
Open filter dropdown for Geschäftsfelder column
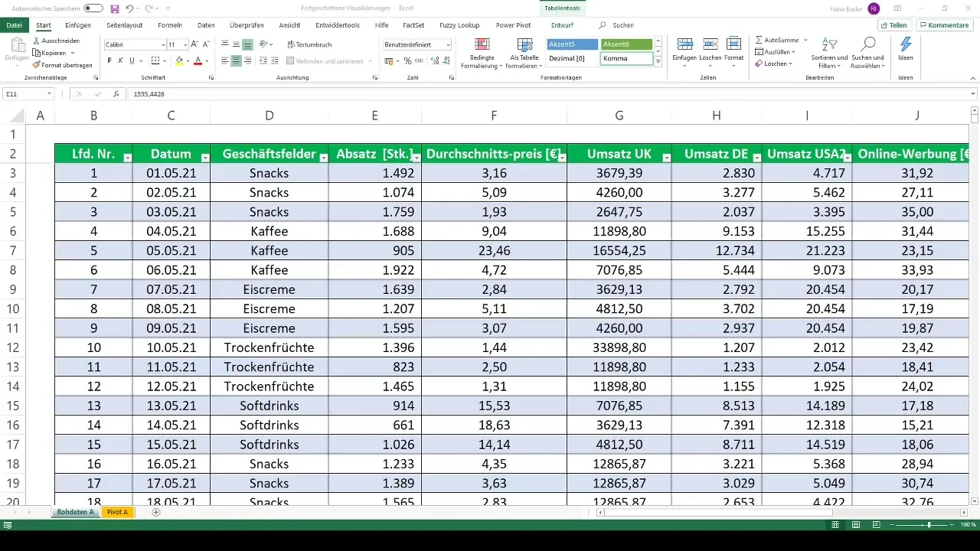pyautogui.click(x=324, y=156)
